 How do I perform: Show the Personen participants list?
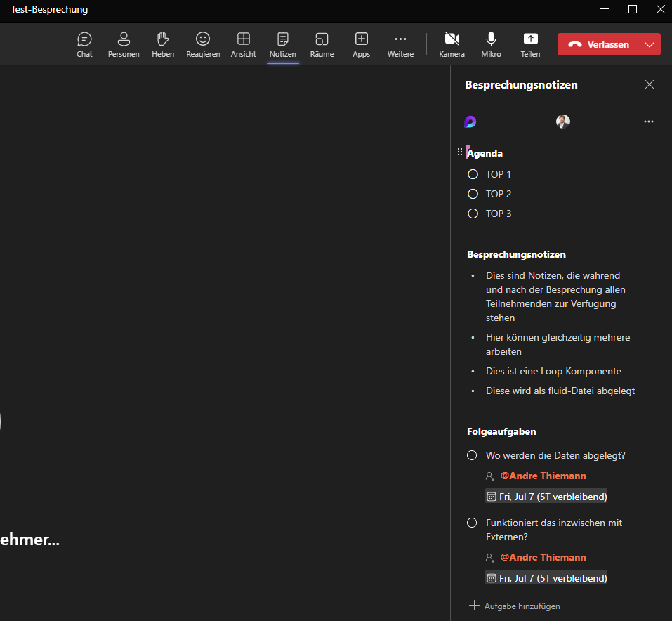[124, 44]
